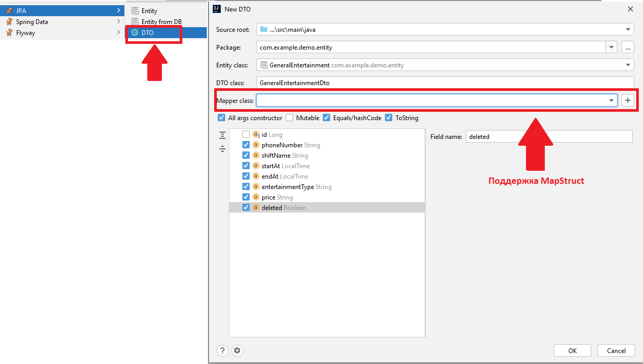Toggle the ToString checkbox
Screen dimensions: 643x364
(x=389, y=118)
